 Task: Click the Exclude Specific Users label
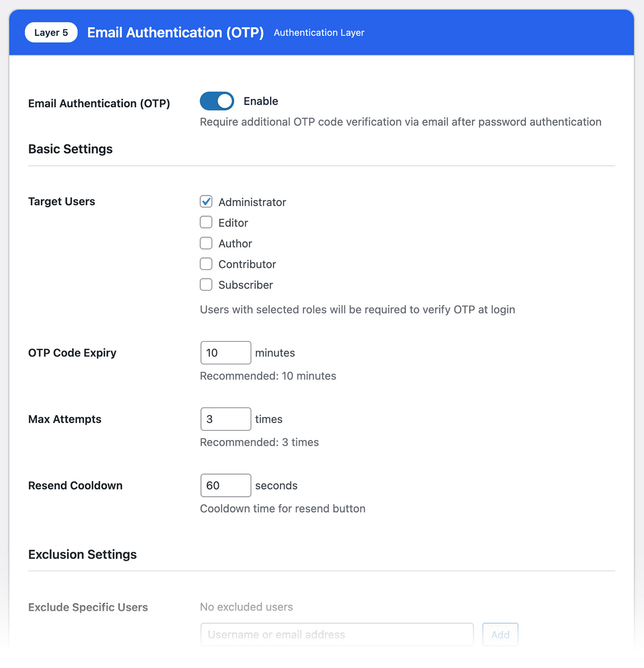(88, 607)
